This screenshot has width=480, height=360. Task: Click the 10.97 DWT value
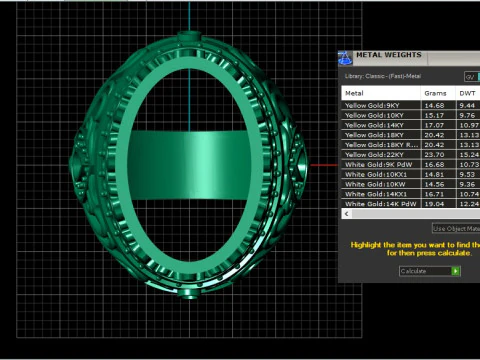pos(469,126)
